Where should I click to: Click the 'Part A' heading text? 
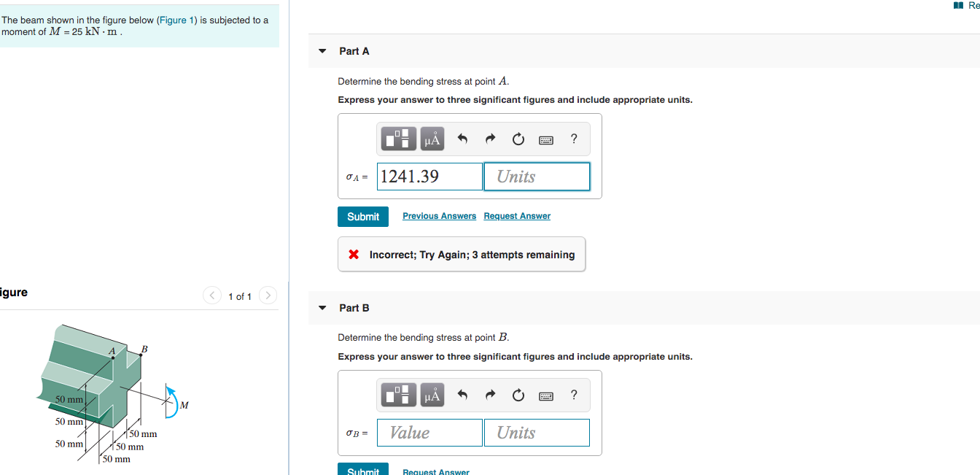[x=354, y=51]
